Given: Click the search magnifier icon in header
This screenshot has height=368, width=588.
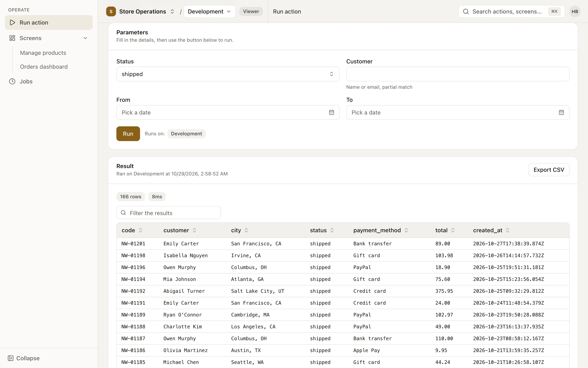Looking at the screenshot, I should pyautogui.click(x=466, y=11).
